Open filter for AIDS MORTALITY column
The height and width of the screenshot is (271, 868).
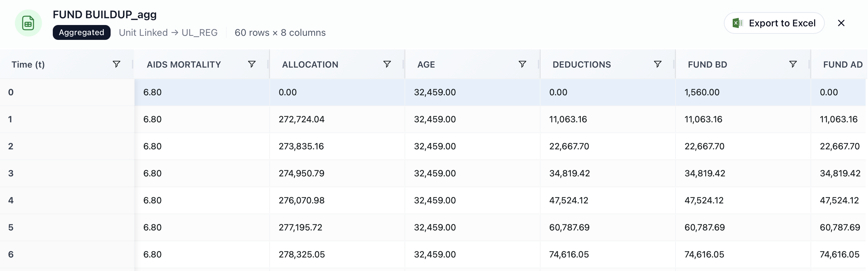click(252, 64)
